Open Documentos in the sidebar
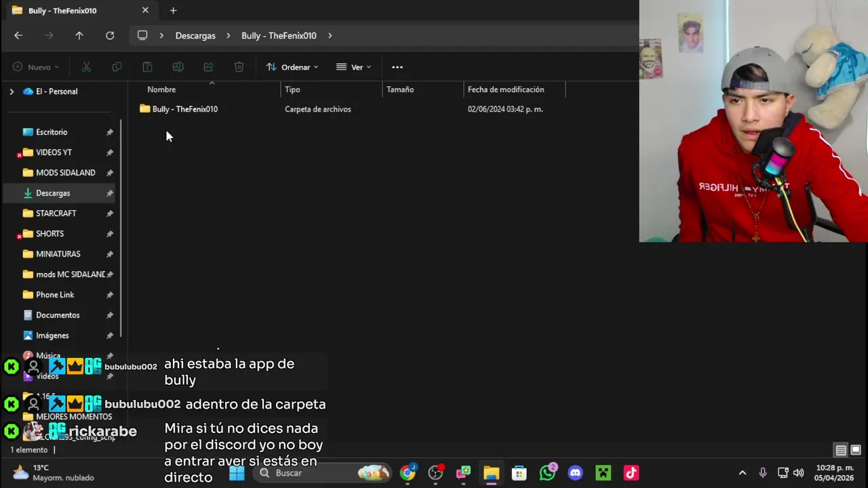Viewport: 868px width, 488px height. [58, 315]
